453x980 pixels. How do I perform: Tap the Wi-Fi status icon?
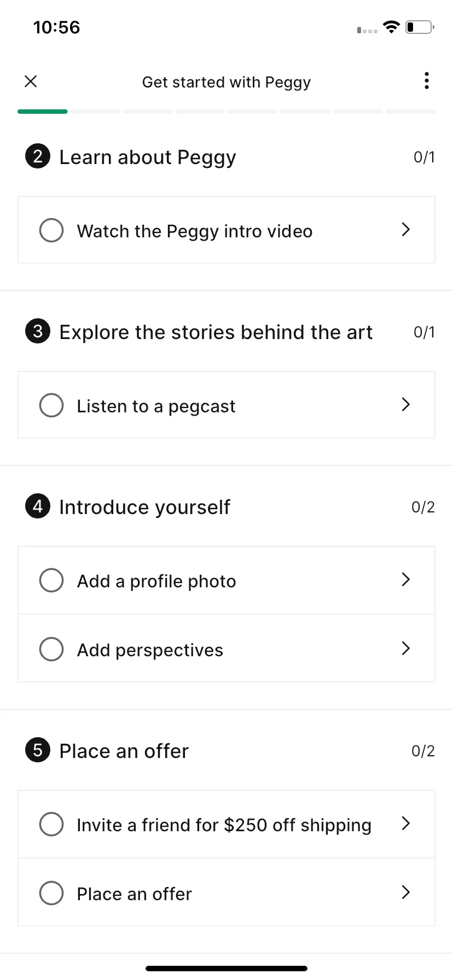click(391, 27)
